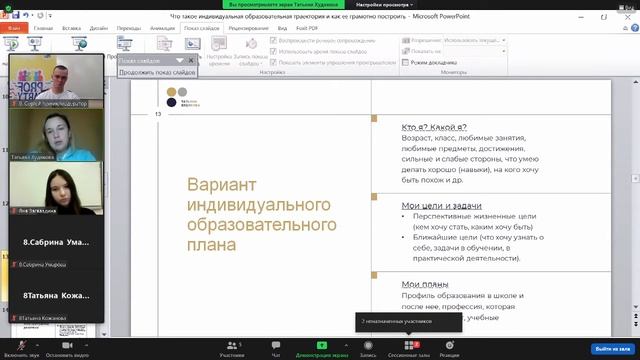The height and width of the screenshot is (360, 640).
Task: Click the Rehearse Timings icon
Action: click(219, 44)
